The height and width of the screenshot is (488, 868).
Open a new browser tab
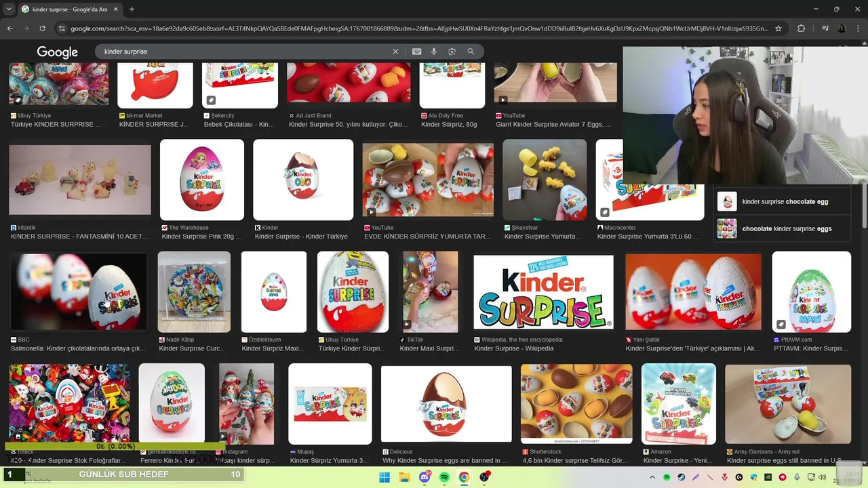coord(132,9)
